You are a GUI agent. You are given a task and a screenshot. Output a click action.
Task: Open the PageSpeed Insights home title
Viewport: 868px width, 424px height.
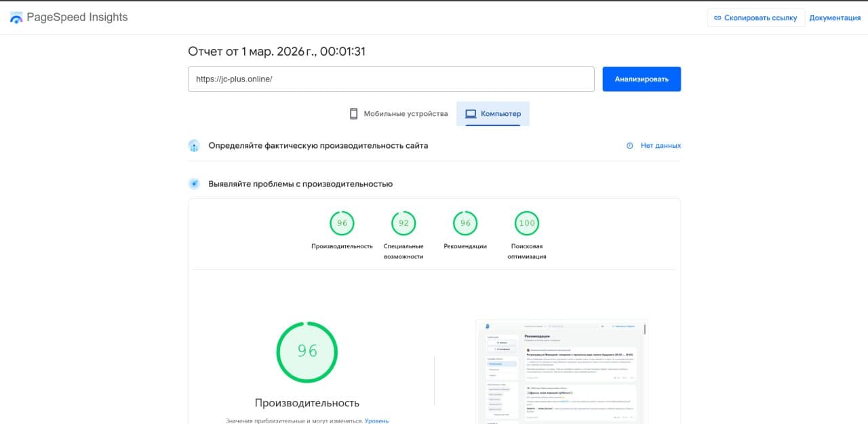[x=77, y=18]
